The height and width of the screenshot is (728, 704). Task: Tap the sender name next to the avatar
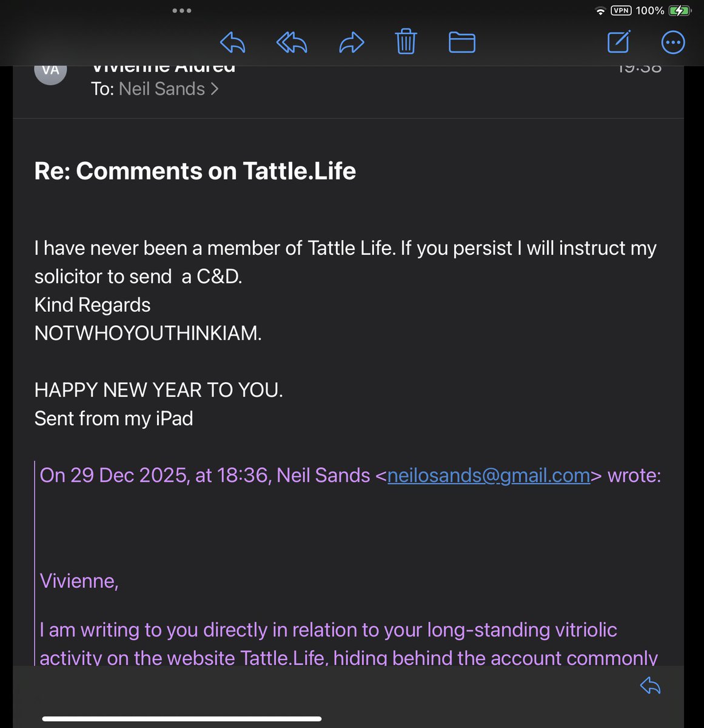point(163,67)
